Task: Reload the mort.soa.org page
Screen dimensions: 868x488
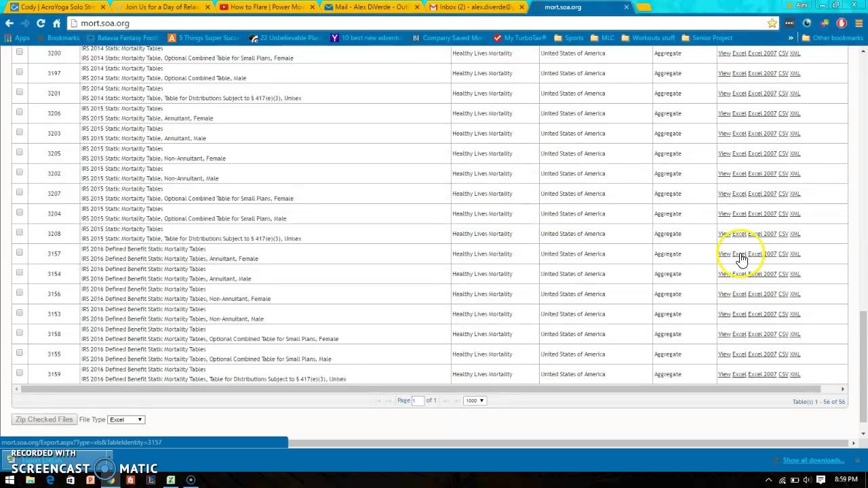Action: (x=41, y=23)
